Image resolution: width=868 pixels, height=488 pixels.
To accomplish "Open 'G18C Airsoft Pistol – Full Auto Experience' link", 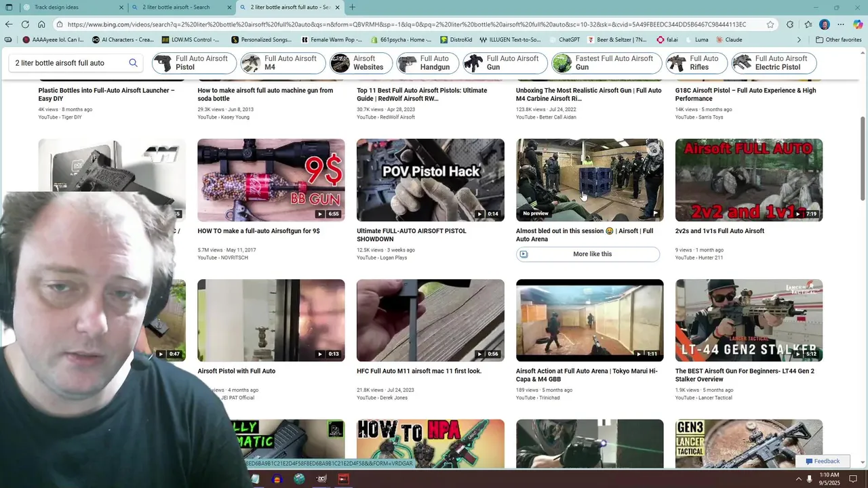I will [x=745, y=94].
